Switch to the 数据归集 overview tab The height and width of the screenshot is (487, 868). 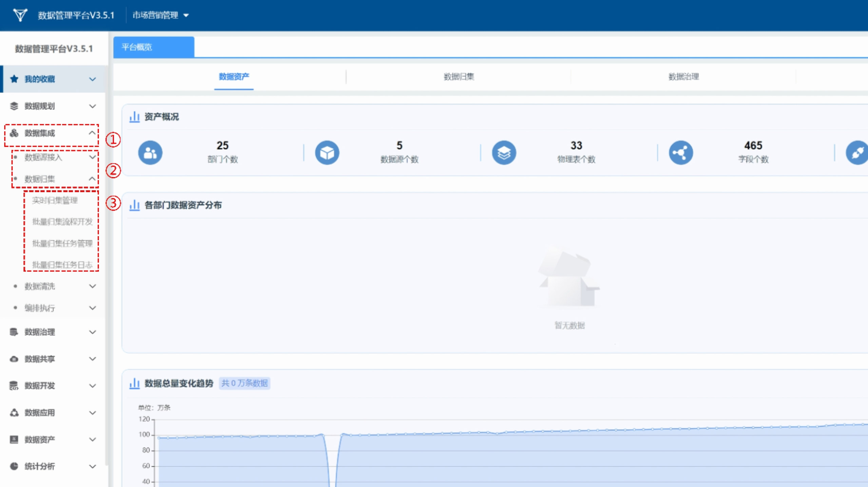click(459, 77)
